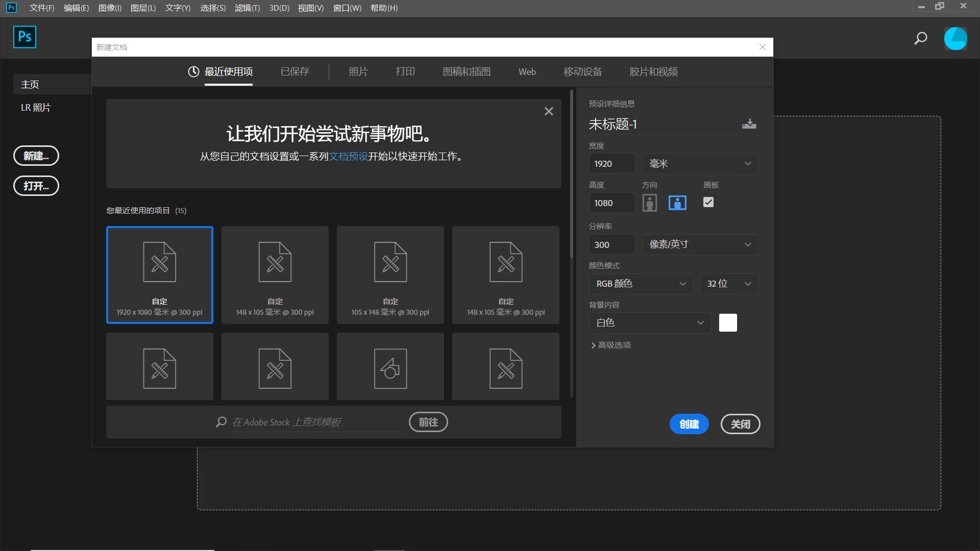Toggle the 画板 artboard checkbox
This screenshot has width=980, height=551.
coord(708,203)
